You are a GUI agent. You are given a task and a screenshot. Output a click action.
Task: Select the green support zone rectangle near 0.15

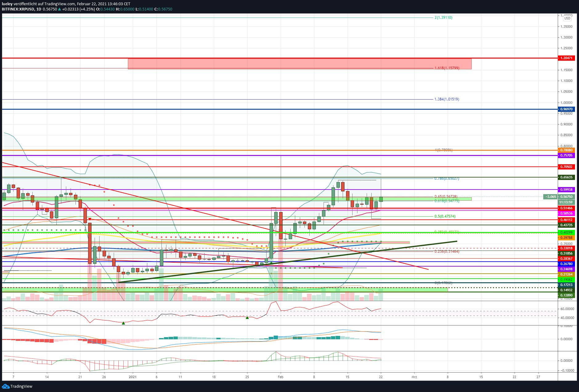click(x=225, y=290)
